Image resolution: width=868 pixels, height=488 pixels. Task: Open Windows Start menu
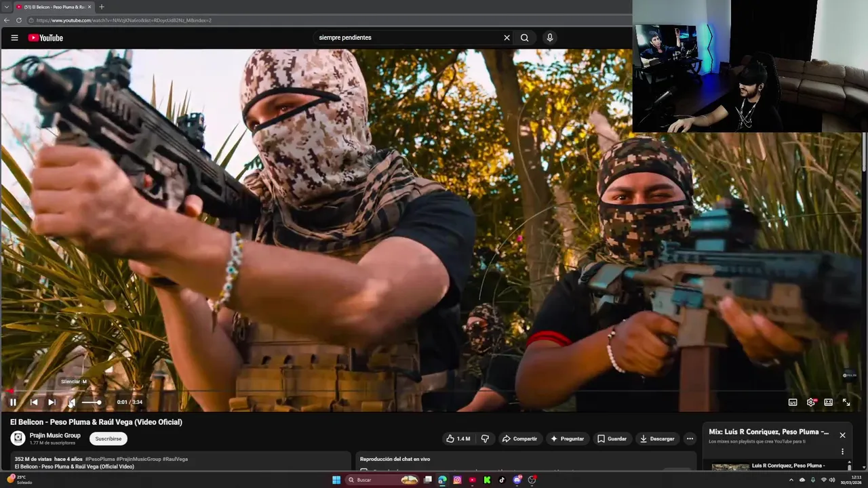[x=336, y=480]
